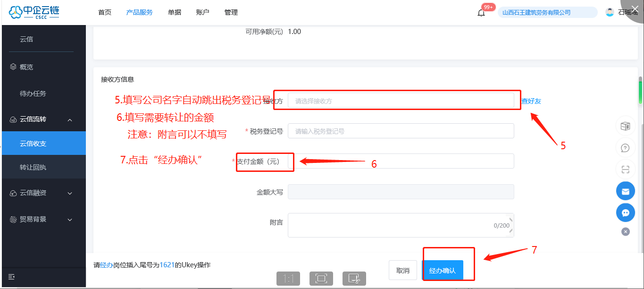The height and width of the screenshot is (289, 644).
Task: Focus the 支付金额（元） input field
Action: [x=401, y=161]
